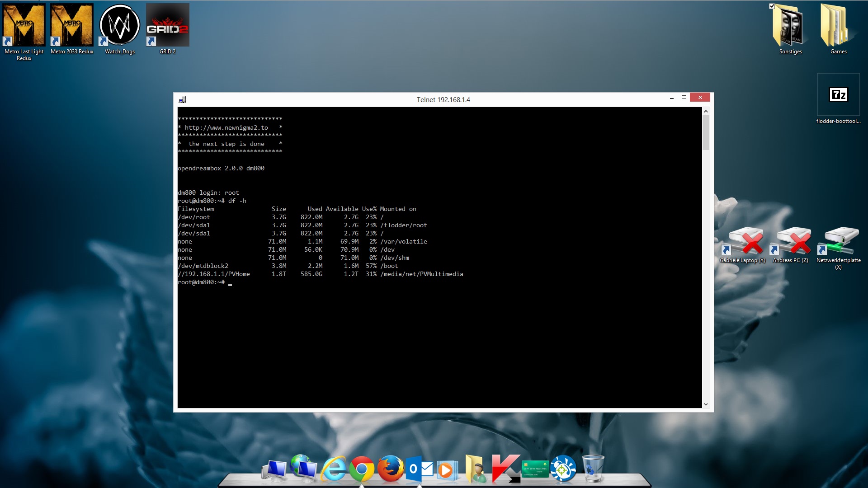Screen dimensions: 868x488
Task: Click the Telnet scrollbar up arrow
Action: pos(706,111)
